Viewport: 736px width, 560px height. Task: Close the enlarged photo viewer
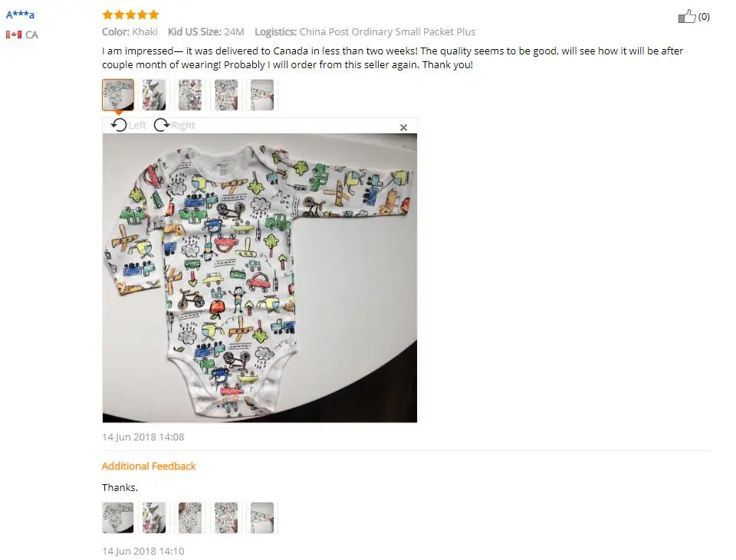[x=403, y=127]
